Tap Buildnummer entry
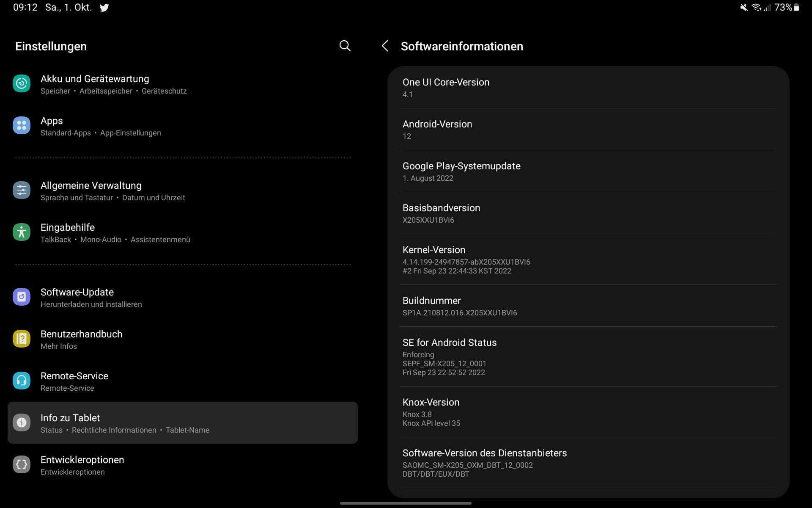 click(x=588, y=306)
